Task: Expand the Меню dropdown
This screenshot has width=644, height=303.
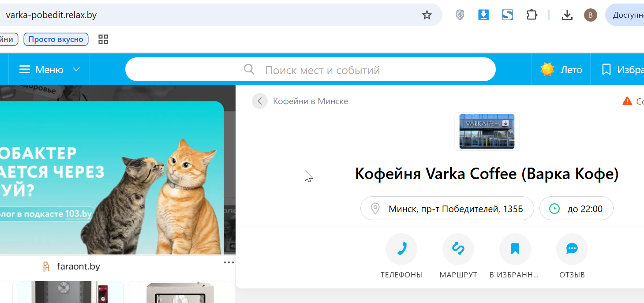Action: coord(49,70)
